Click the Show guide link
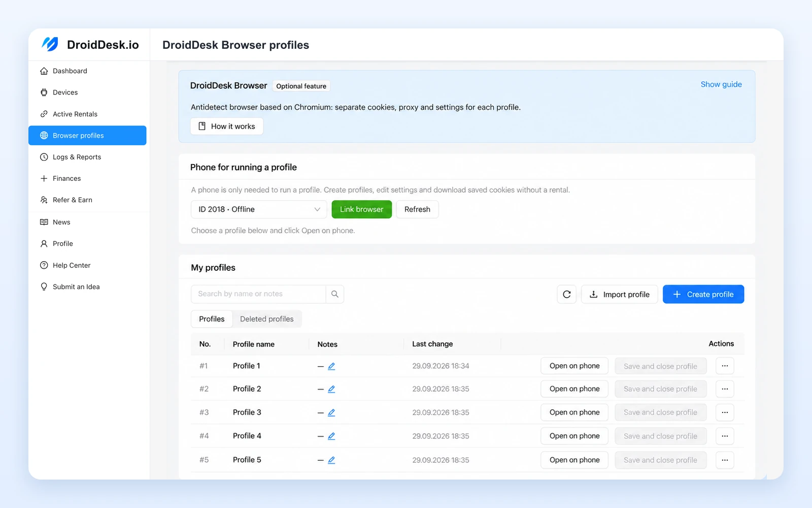The height and width of the screenshot is (508, 812). click(721, 84)
